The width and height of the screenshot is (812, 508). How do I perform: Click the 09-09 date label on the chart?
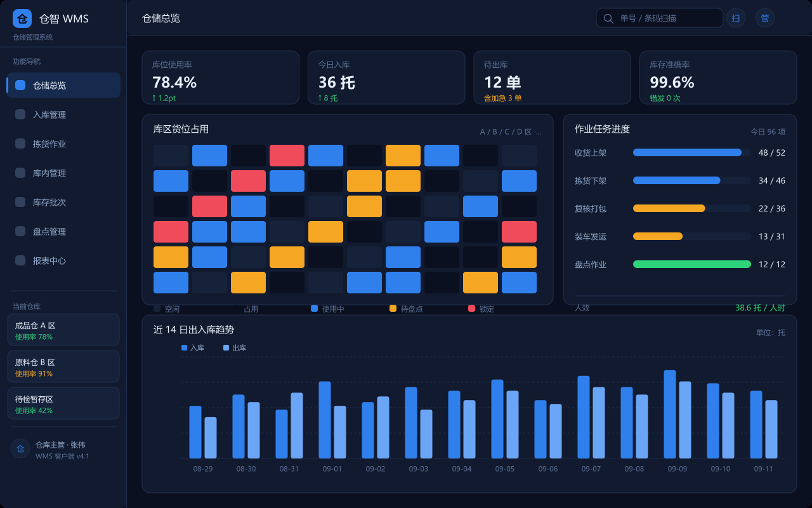click(x=678, y=469)
